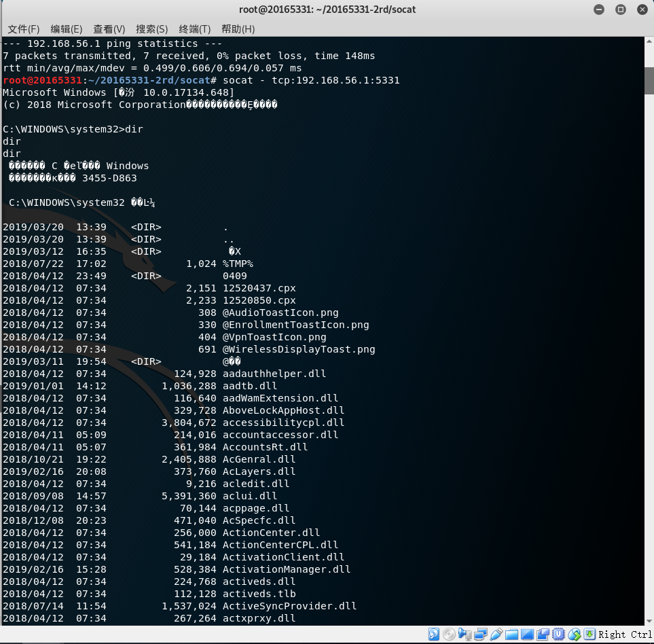The image size is (654, 644).
Task: Click the activeds.tlb file name
Action: point(259,594)
